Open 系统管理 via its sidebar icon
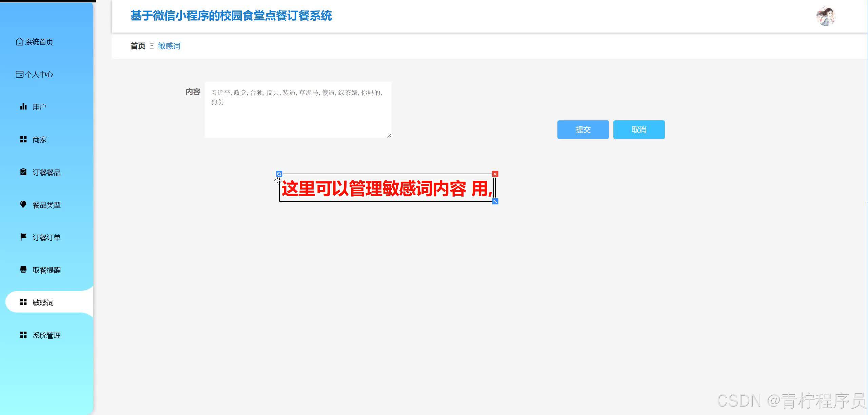 click(x=23, y=335)
